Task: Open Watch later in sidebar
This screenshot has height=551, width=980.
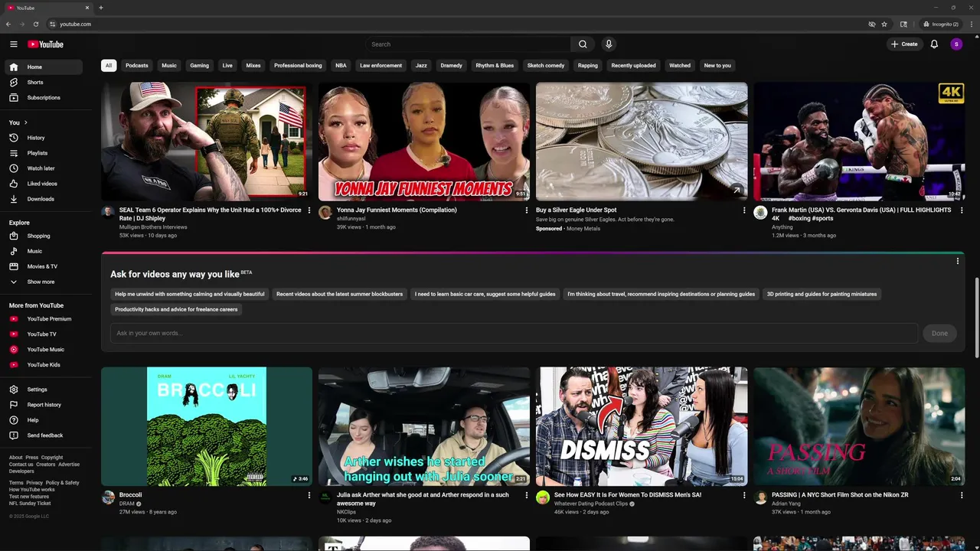Action: (44, 168)
